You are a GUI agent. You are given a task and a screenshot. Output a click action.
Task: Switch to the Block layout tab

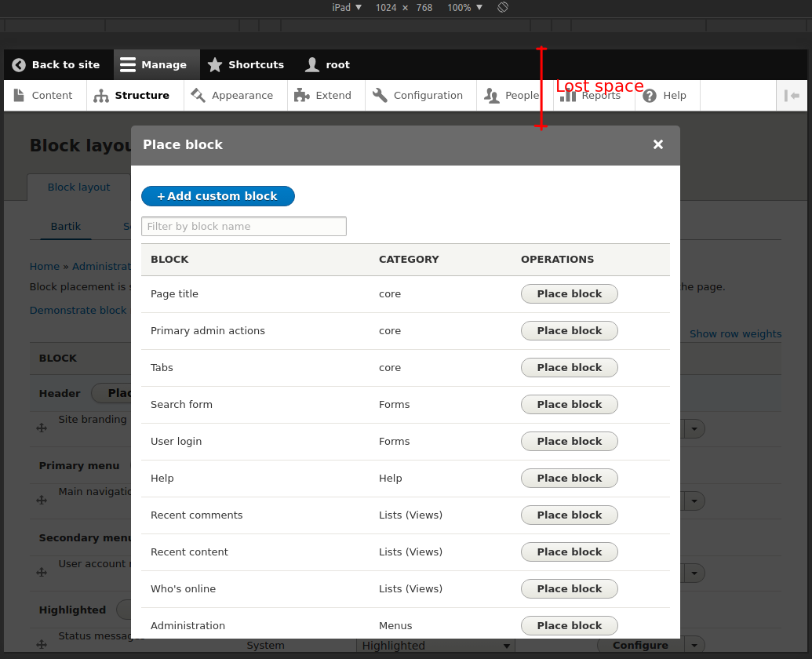click(78, 187)
